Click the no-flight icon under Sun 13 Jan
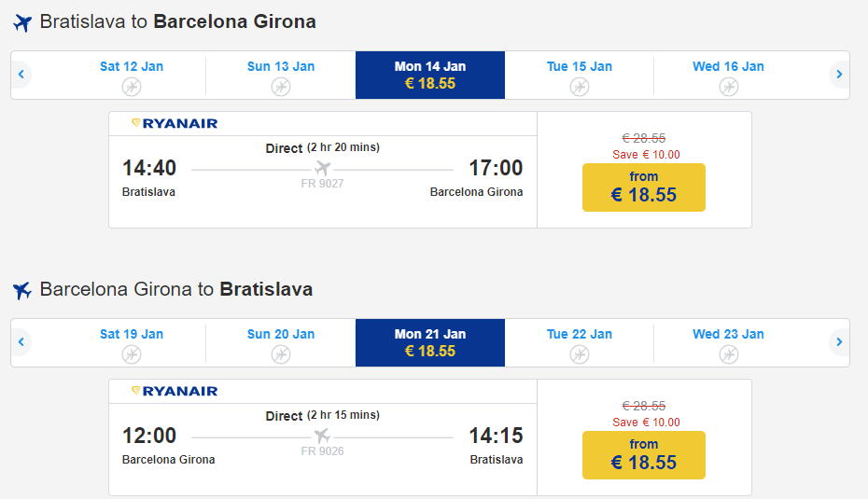The width and height of the screenshot is (868, 499). click(x=281, y=87)
